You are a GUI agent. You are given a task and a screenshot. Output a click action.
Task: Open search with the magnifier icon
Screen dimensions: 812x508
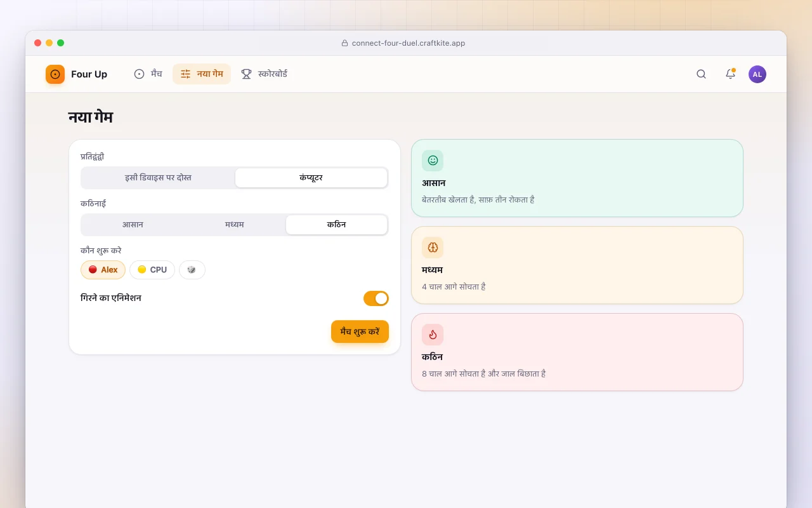coord(701,74)
